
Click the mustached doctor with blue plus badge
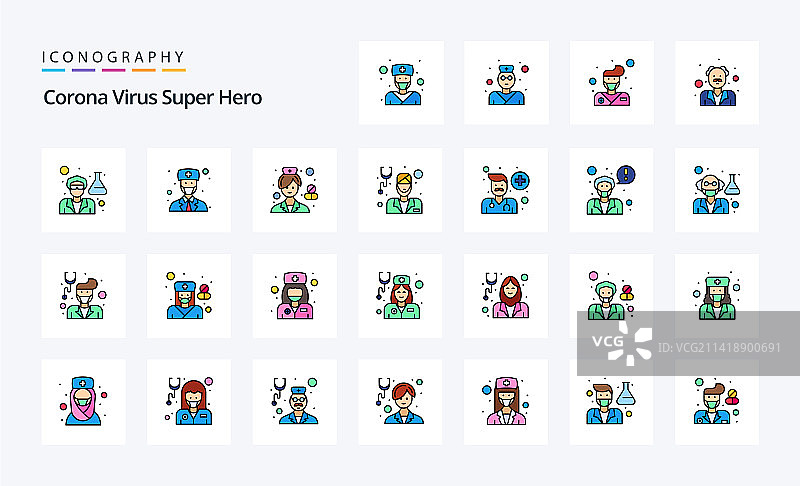pos(506,190)
